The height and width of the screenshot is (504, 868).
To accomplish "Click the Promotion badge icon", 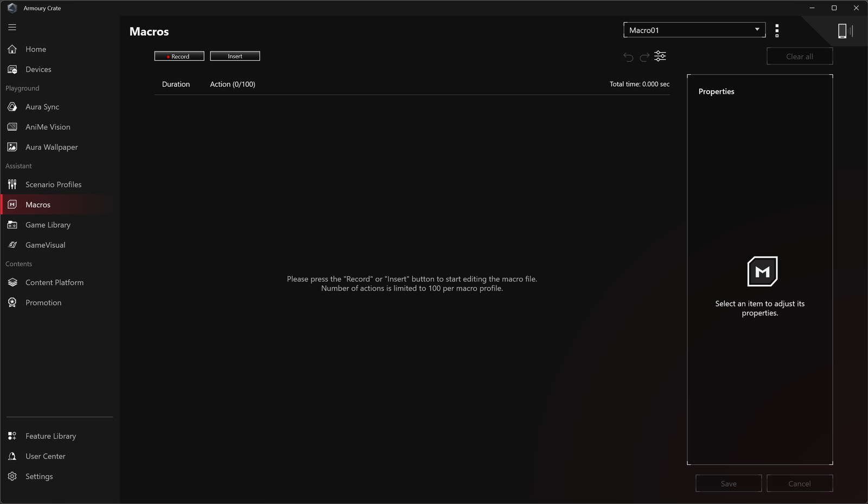I will point(12,302).
